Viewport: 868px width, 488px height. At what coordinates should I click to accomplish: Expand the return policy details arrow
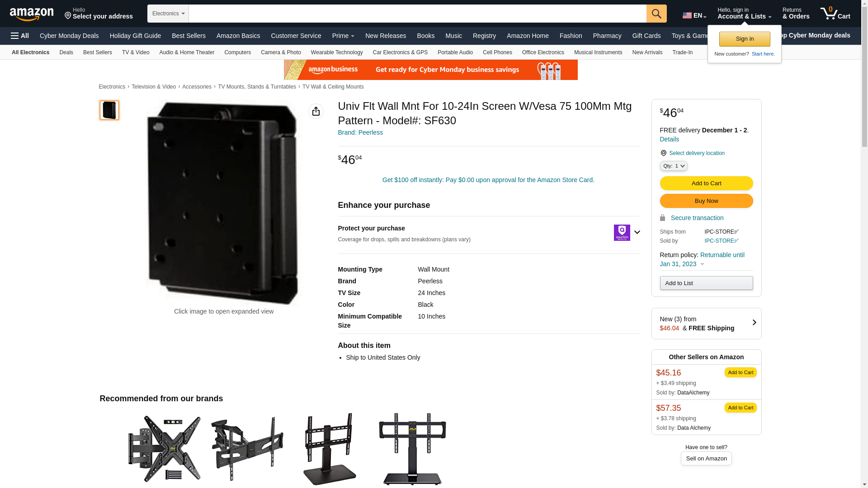click(702, 264)
